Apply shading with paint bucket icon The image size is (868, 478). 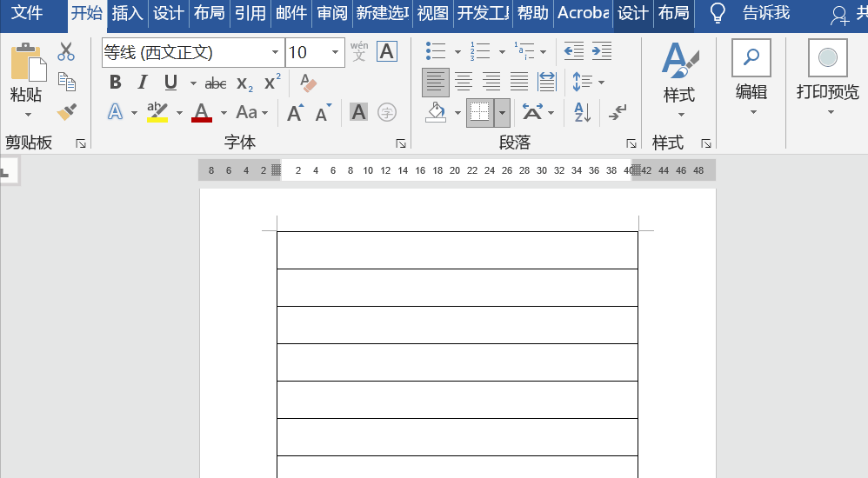point(436,112)
